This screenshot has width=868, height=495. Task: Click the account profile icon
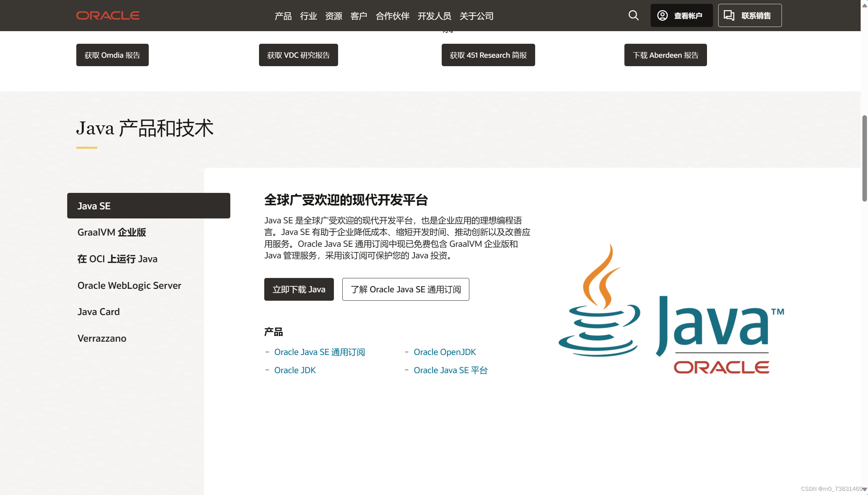662,15
